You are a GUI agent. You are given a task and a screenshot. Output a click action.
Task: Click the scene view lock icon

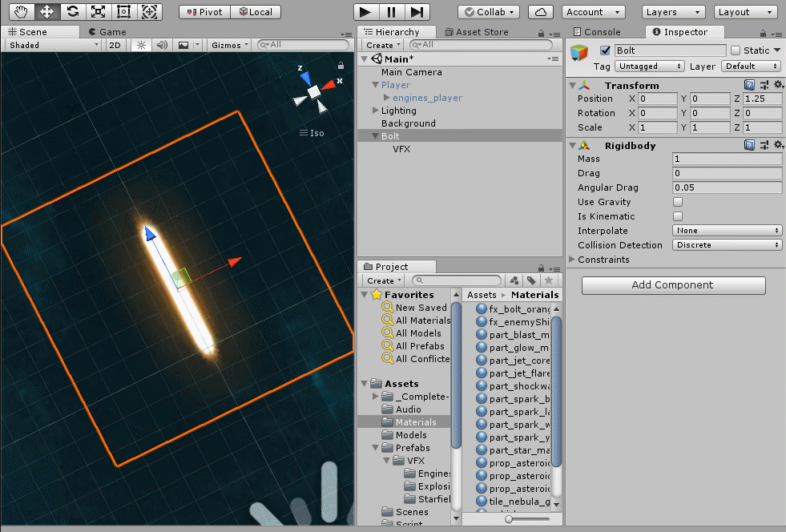[341, 66]
